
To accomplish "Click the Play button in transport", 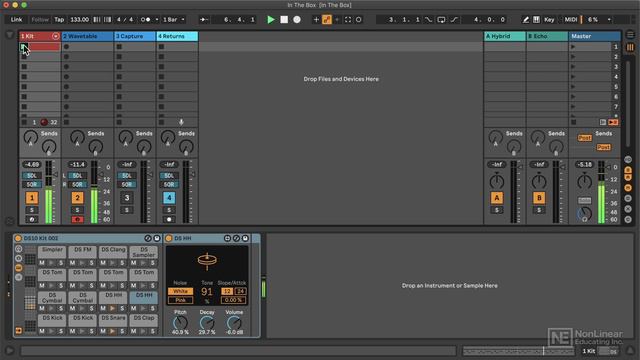I will [270, 20].
